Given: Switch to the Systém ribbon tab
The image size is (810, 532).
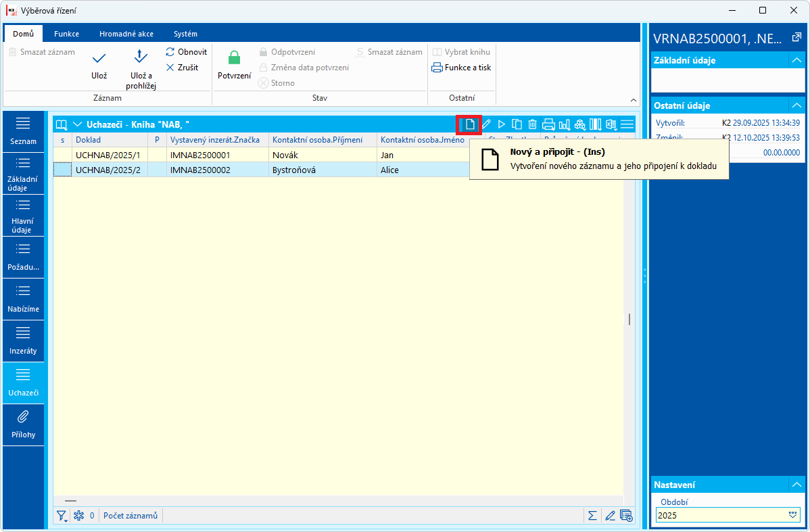Looking at the screenshot, I should tap(185, 34).
